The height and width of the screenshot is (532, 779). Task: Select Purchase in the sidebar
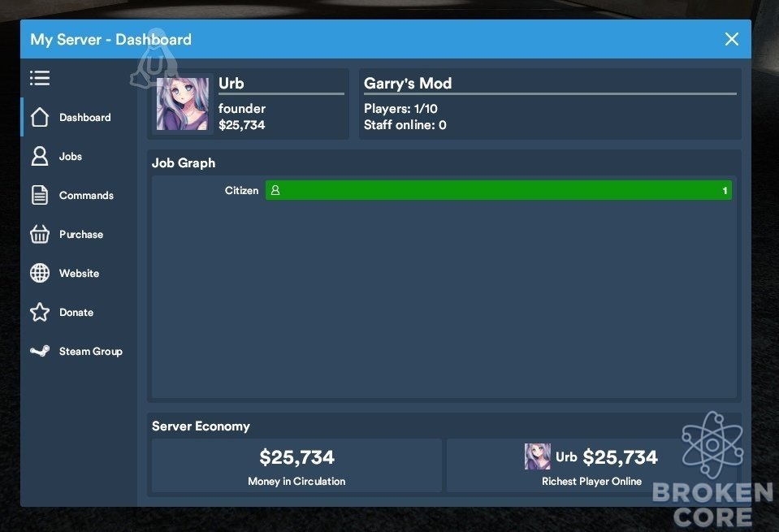[x=80, y=234]
